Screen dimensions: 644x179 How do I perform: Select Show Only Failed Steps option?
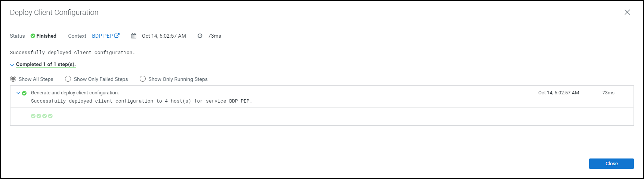pyautogui.click(x=68, y=79)
